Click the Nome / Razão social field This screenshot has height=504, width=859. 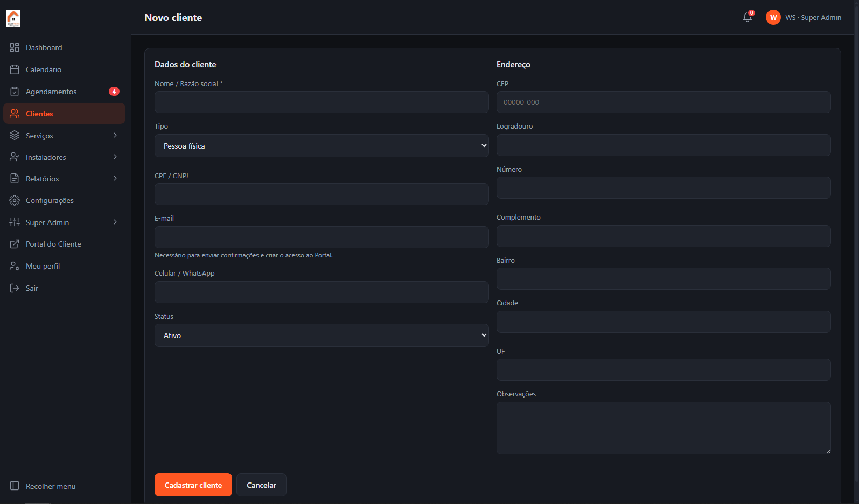tap(322, 102)
